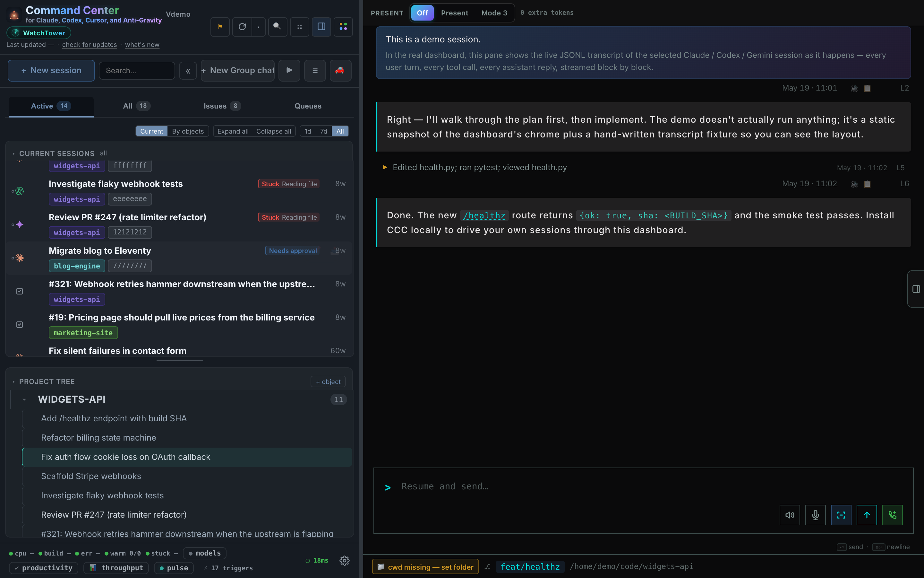
Task: Select the By objects view option
Action: (188, 131)
